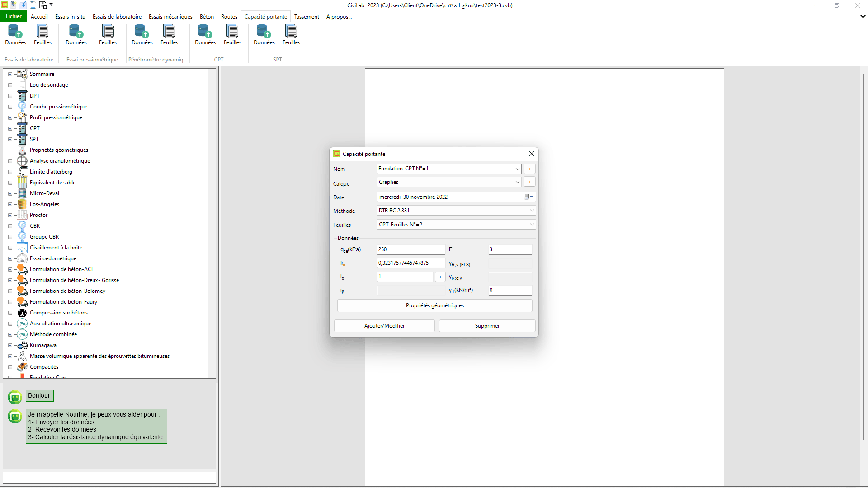Click the F value field
Viewport: 868px width, 488px height.
[x=510, y=249]
